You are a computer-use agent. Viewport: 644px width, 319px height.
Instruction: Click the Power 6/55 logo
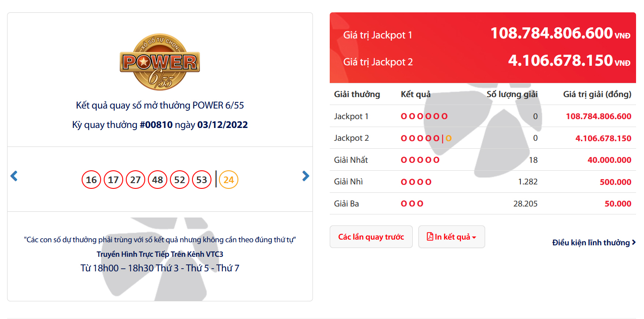point(160,62)
